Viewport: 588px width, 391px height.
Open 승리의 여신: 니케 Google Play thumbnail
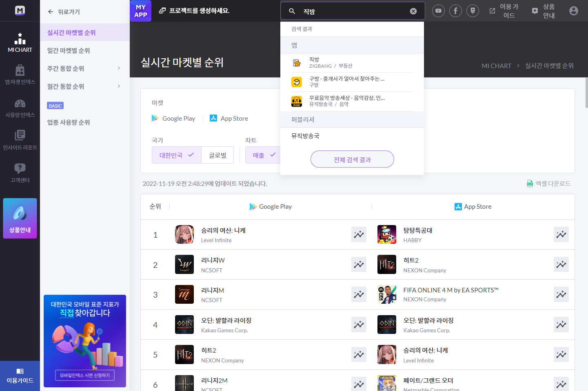tap(184, 234)
